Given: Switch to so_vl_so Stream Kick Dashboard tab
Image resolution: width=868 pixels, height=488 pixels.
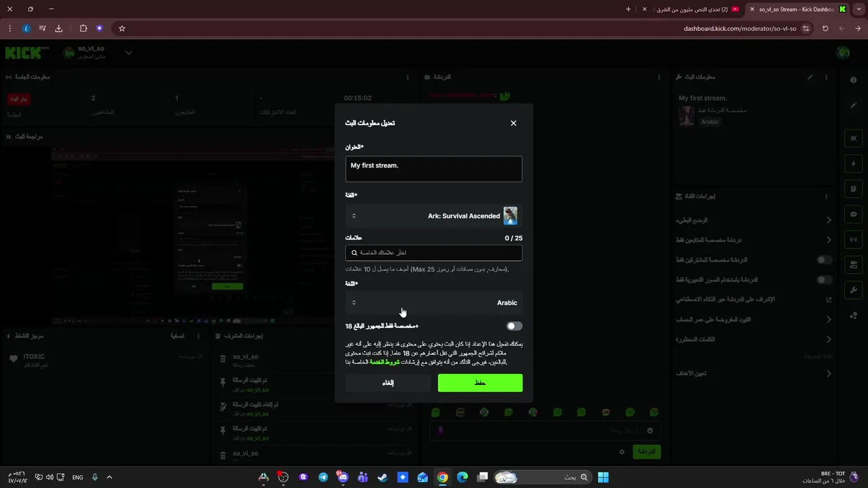Looking at the screenshot, I should tap(797, 9).
